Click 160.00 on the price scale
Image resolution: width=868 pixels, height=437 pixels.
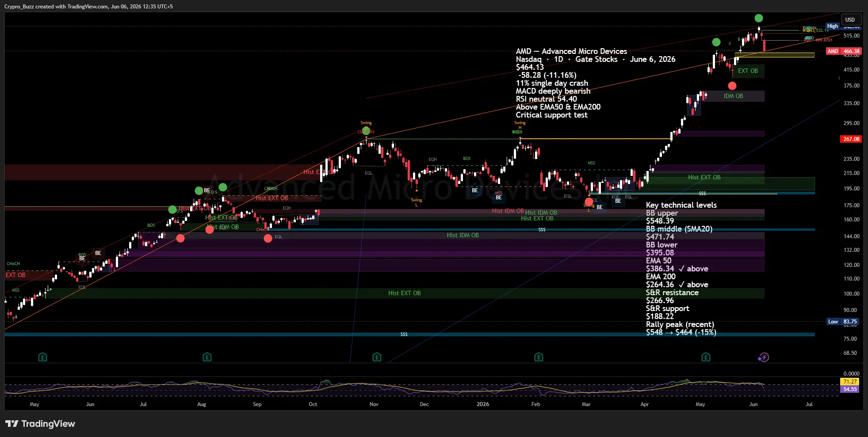click(851, 220)
